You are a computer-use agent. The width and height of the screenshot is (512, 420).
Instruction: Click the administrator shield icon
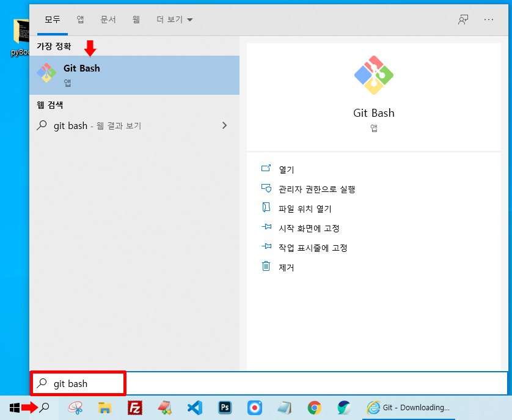pos(266,188)
